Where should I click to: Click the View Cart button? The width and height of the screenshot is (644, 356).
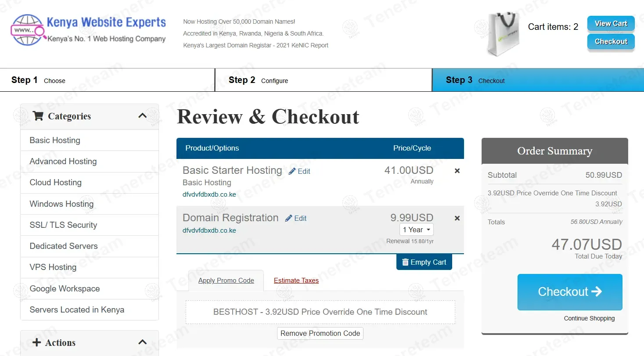pyautogui.click(x=611, y=23)
